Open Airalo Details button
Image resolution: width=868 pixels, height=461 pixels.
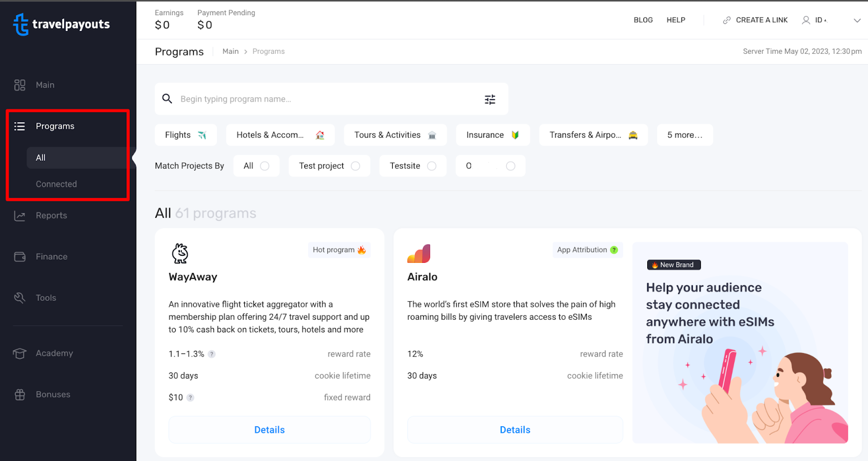(515, 430)
